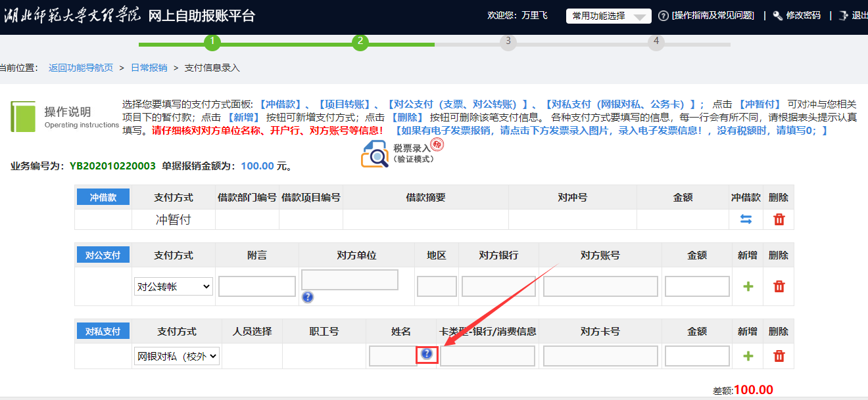The height and width of the screenshot is (400, 868).
Task: Click the 对公支付 panel button
Action: click(x=103, y=255)
